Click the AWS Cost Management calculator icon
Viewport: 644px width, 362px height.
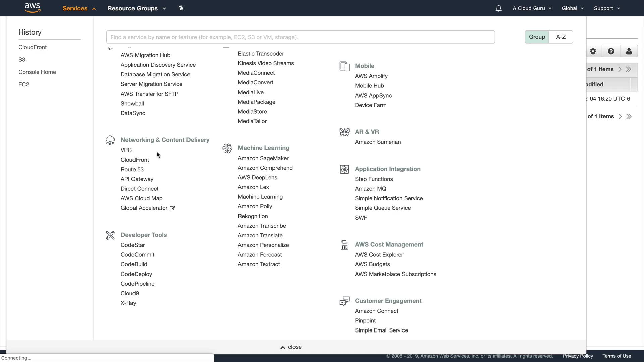344,245
